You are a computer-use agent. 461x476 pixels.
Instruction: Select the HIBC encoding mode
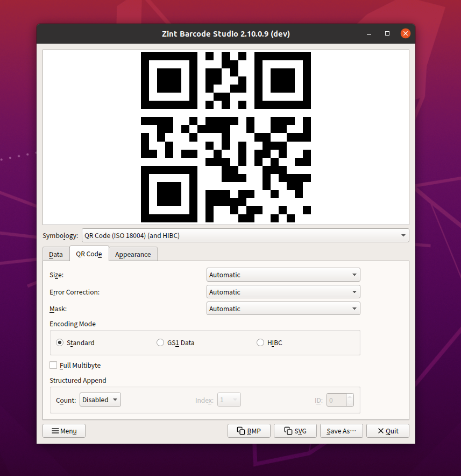click(x=260, y=342)
